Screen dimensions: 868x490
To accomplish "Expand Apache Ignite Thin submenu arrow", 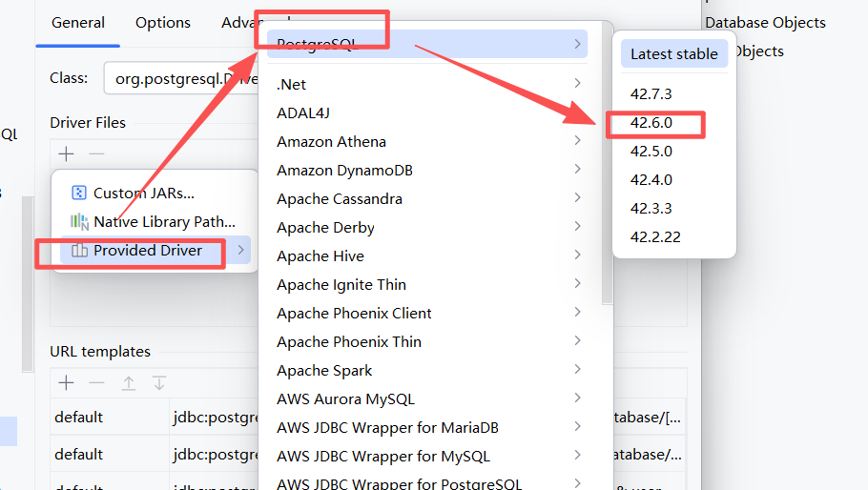I will click(x=577, y=283).
